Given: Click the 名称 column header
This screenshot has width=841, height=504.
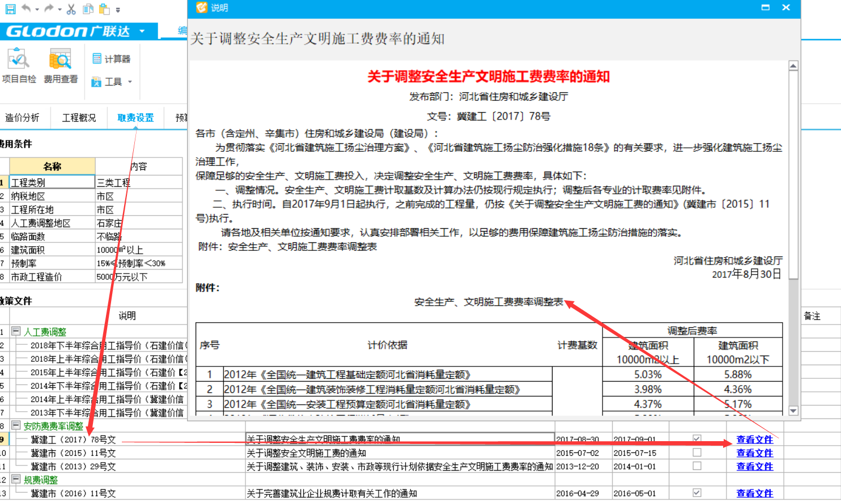Looking at the screenshot, I should click(x=52, y=166).
